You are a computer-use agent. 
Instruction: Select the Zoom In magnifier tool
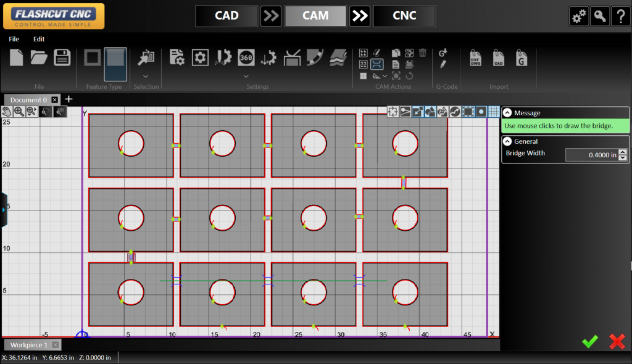pyautogui.click(x=20, y=112)
